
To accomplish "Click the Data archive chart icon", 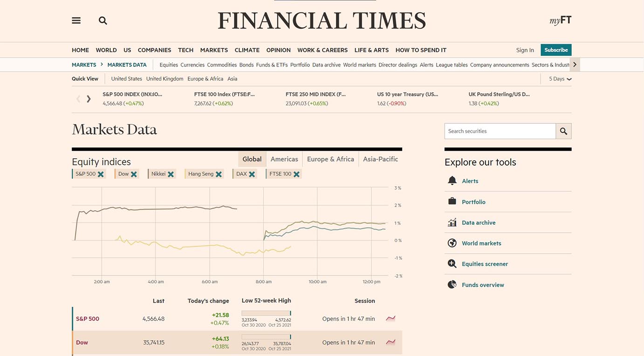I will tap(452, 222).
